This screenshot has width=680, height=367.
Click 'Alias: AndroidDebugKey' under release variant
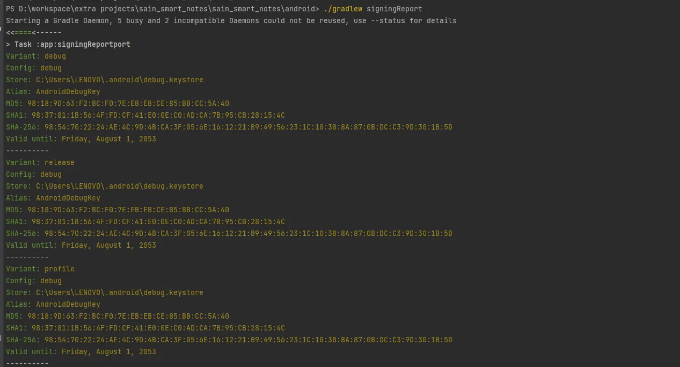(53, 198)
